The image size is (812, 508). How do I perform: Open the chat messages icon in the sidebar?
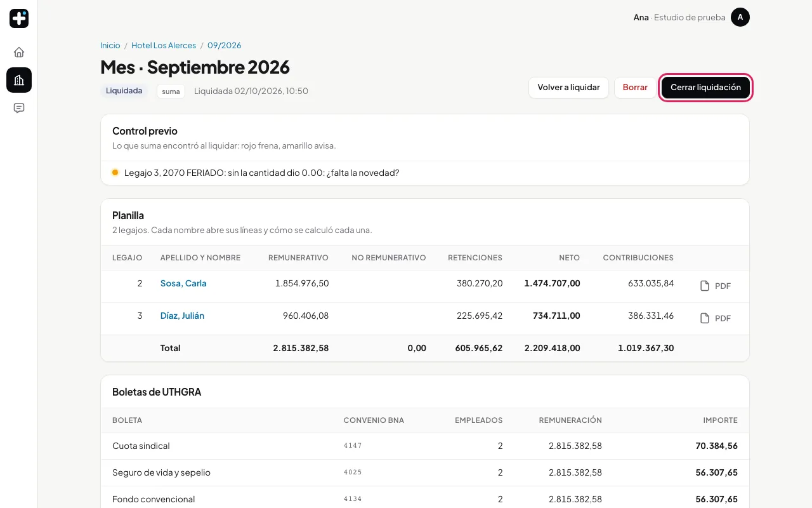(x=19, y=108)
